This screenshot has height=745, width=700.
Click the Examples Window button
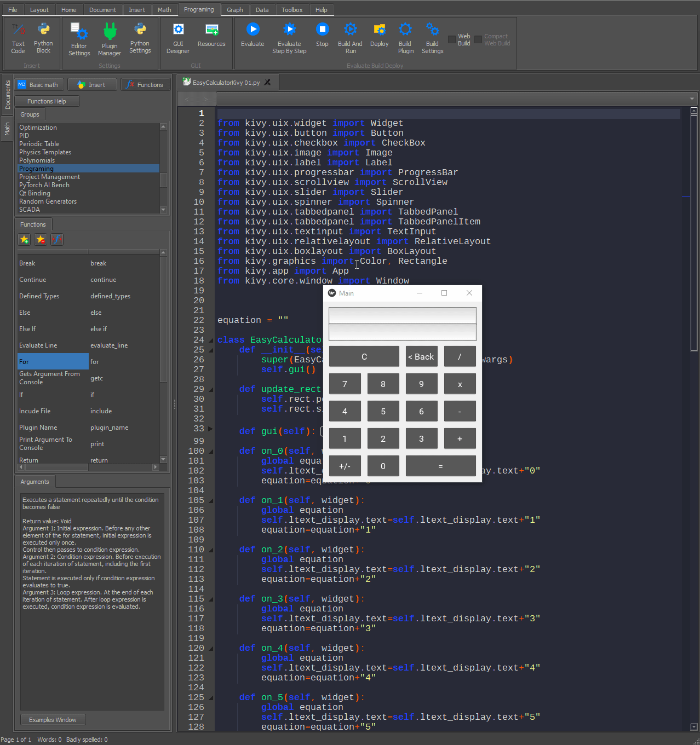tap(53, 720)
